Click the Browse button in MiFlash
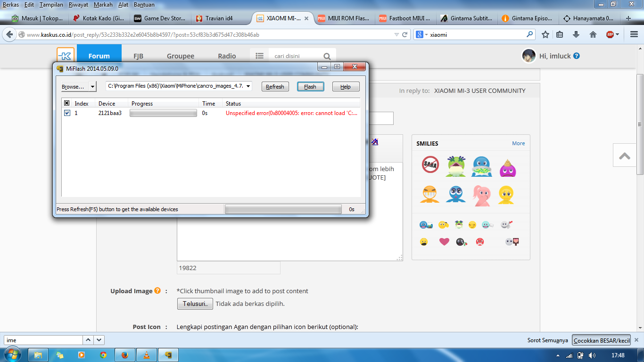Screen dimensions: 644x362 pyautogui.click(x=75, y=87)
